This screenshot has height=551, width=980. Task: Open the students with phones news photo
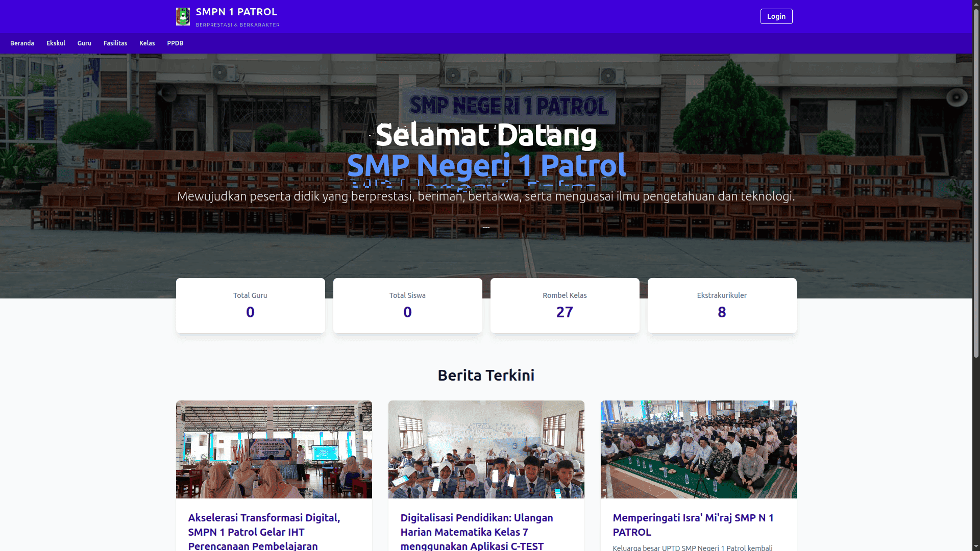(486, 449)
